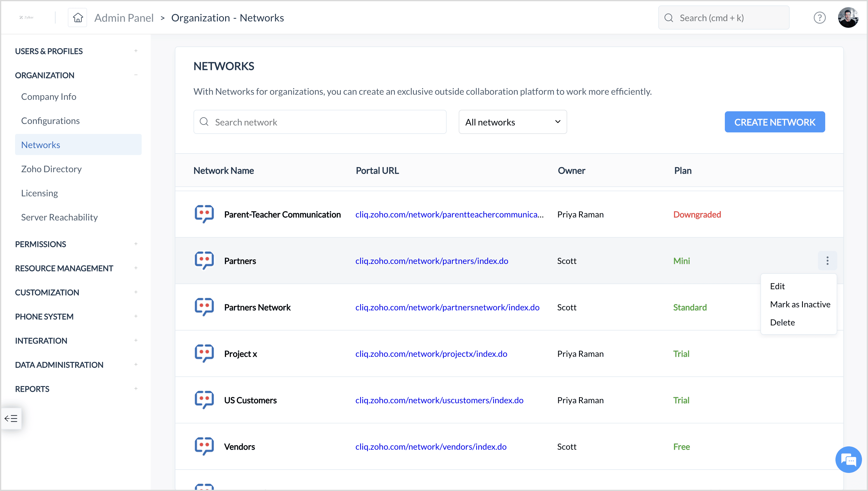Click the Mini plan label
The height and width of the screenshot is (491, 868).
click(681, 261)
